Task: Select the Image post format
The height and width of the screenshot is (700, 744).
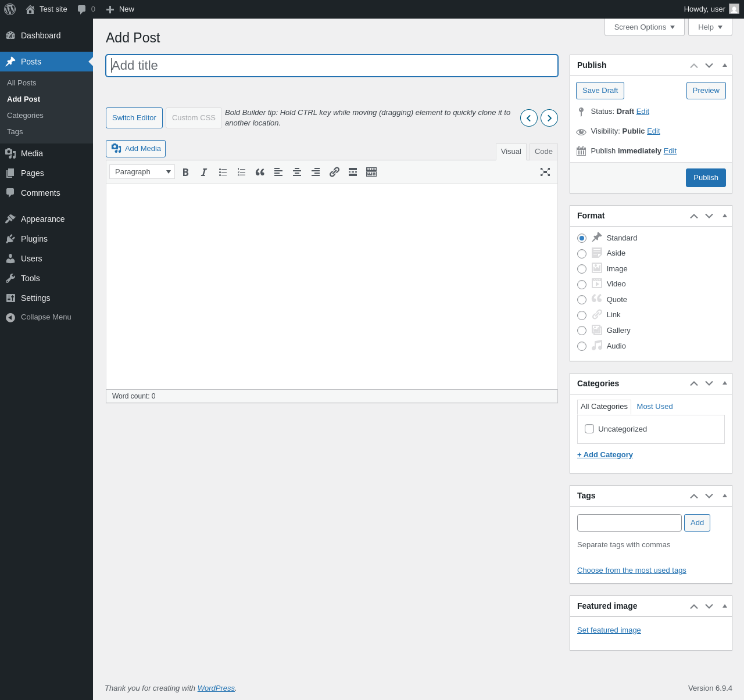Action: [x=582, y=269]
